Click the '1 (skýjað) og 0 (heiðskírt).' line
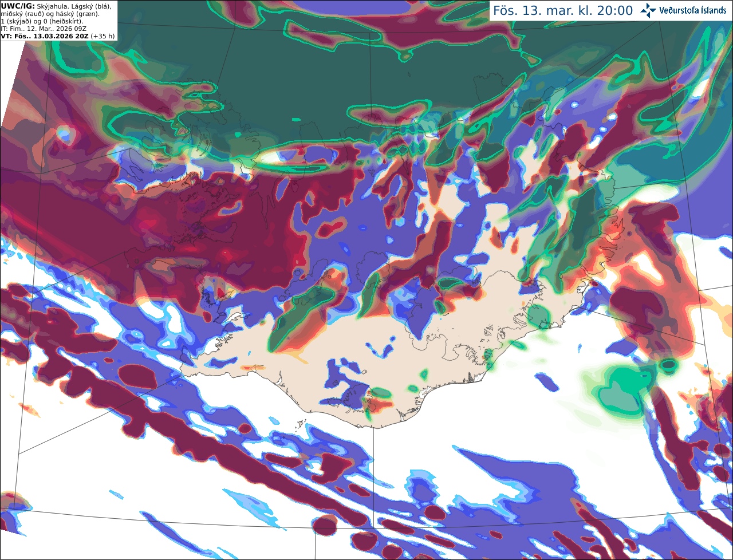The image size is (733, 560). point(42,21)
